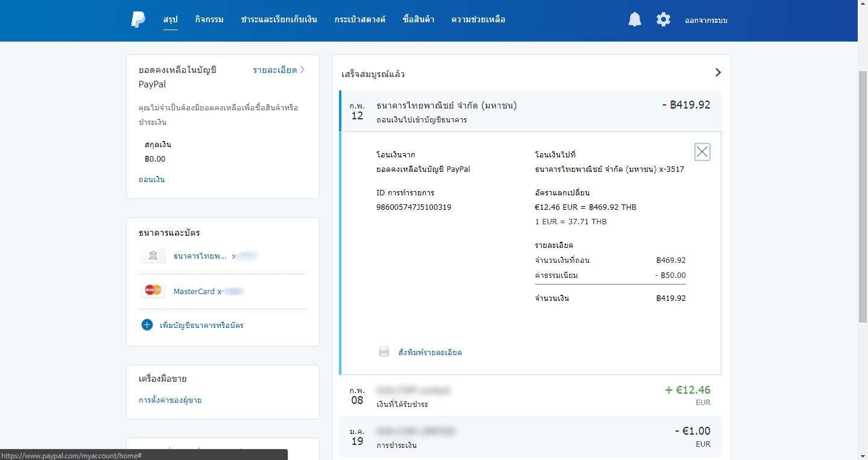Click the MasterCard logo icon

coord(153,291)
